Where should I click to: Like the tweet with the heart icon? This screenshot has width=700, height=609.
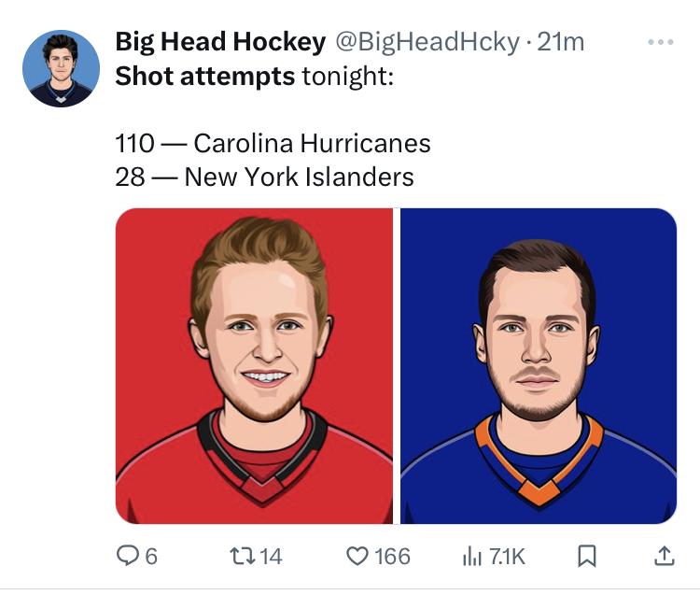point(357,556)
